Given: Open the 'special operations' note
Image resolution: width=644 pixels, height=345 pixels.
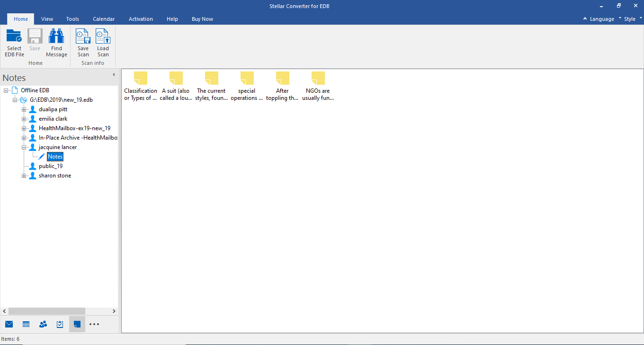Looking at the screenshot, I should point(247,86).
